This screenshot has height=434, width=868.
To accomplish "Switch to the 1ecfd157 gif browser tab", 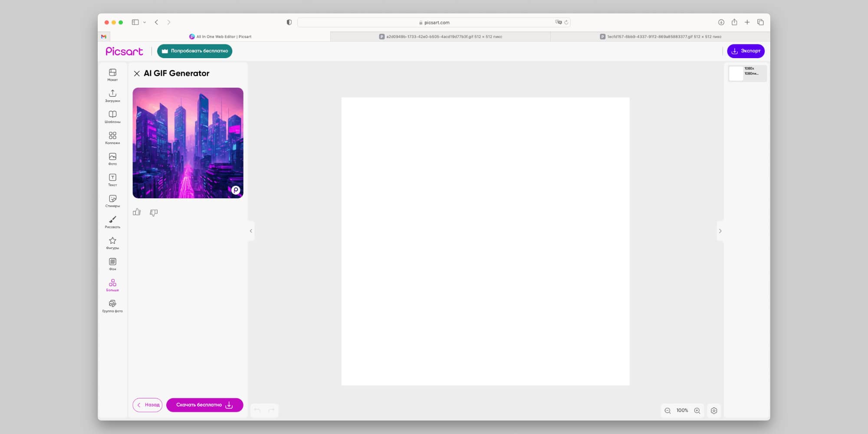I will (661, 37).
